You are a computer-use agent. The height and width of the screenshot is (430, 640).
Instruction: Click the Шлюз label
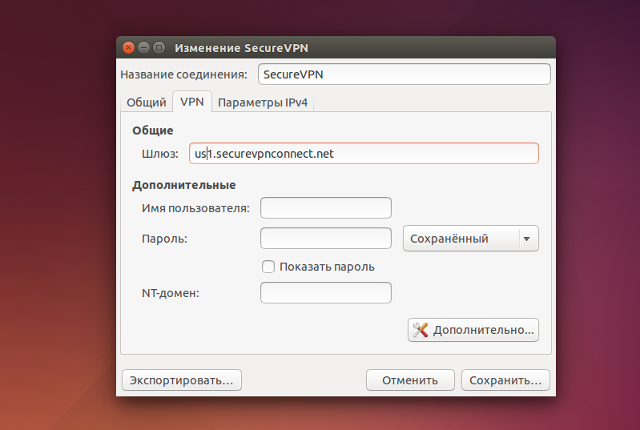pyautogui.click(x=160, y=154)
